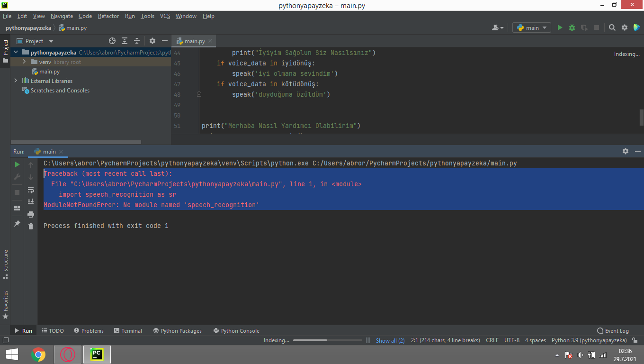Open the Refactor menu

pyautogui.click(x=108, y=16)
